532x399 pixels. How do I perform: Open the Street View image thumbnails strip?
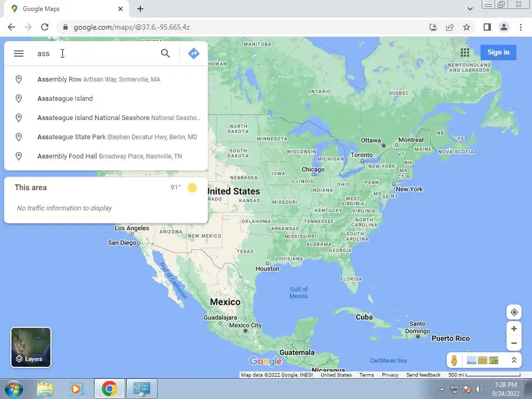point(483,360)
